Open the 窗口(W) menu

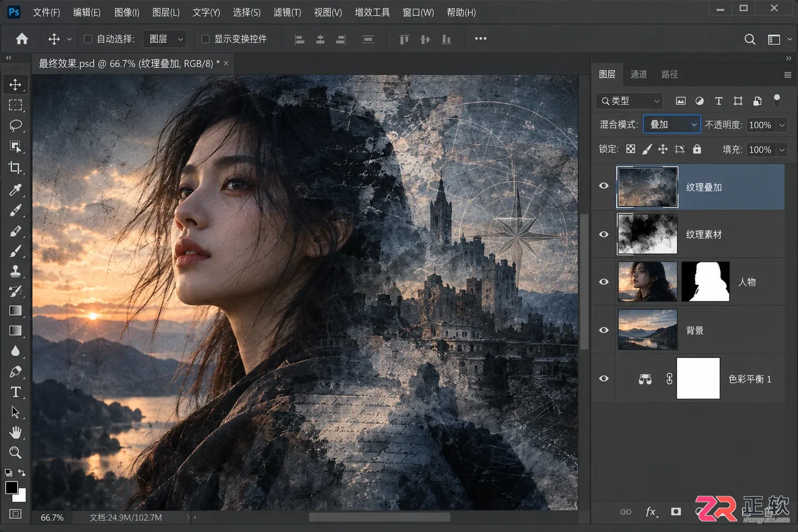point(418,12)
